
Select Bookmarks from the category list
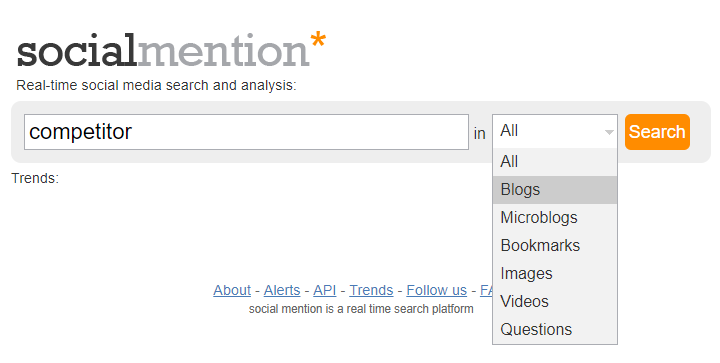[555, 246]
